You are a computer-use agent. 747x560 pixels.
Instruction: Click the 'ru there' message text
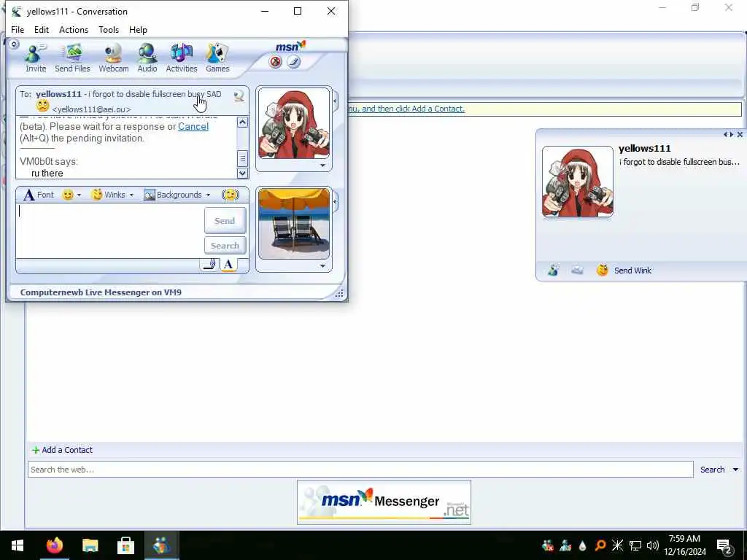tap(47, 174)
